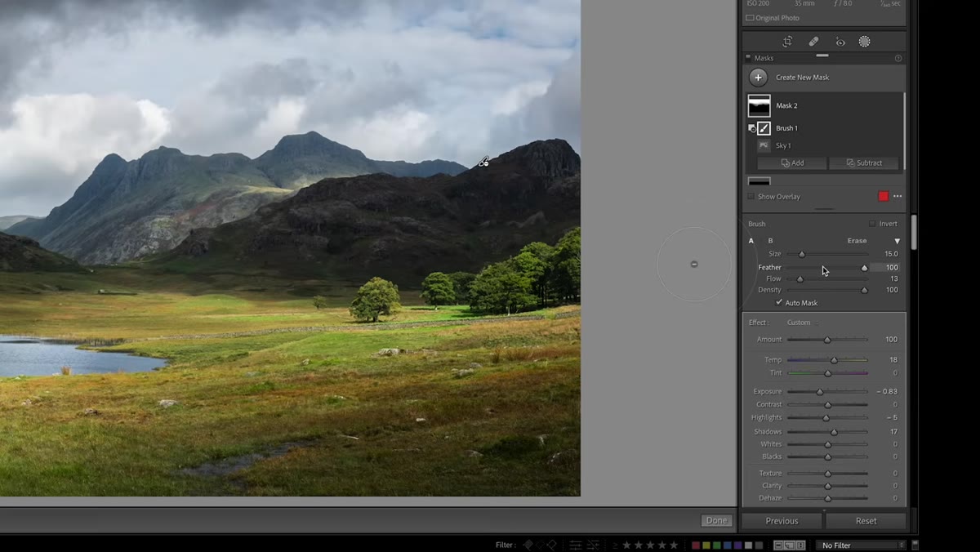980x552 pixels.
Task: Click the Shadows slider handle
Action: (x=834, y=432)
